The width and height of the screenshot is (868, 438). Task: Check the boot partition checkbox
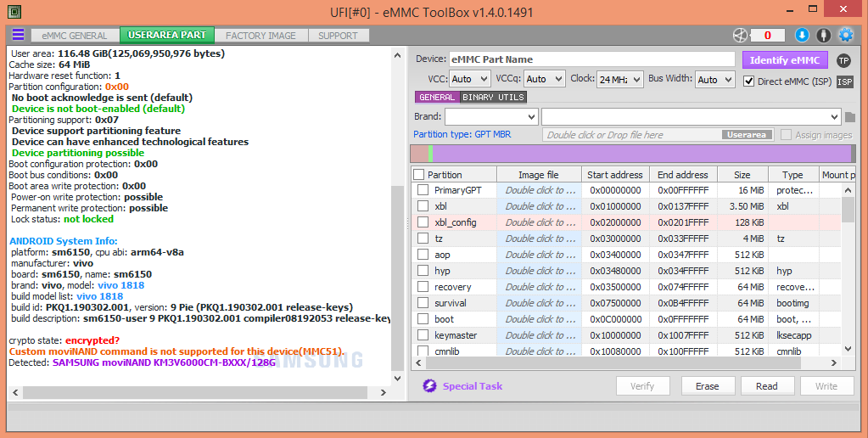(x=423, y=319)
